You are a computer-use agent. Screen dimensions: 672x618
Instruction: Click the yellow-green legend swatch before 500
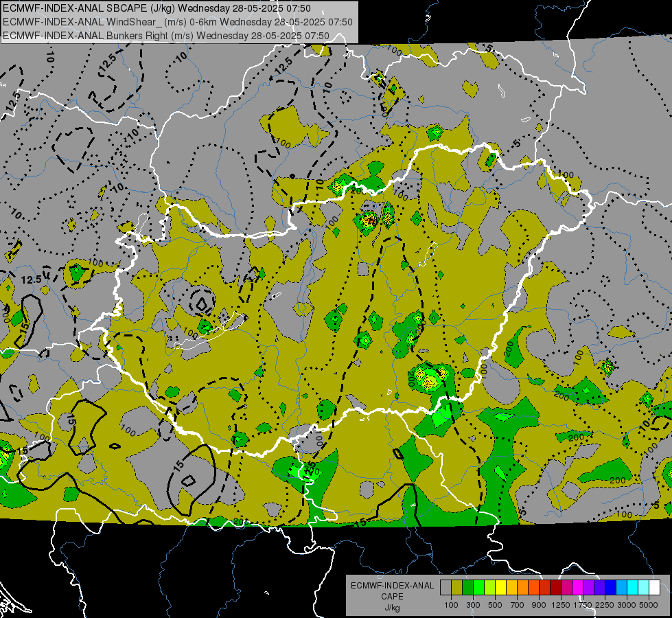tap(490, 587)
